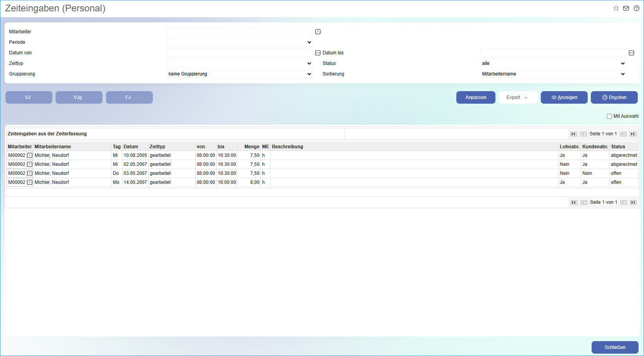Click info icon in the 14.05.2007 row

30,182
